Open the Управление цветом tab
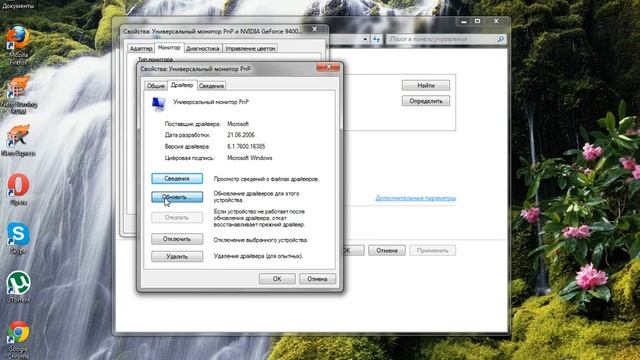The image size is (640, 360). [250, 48]
